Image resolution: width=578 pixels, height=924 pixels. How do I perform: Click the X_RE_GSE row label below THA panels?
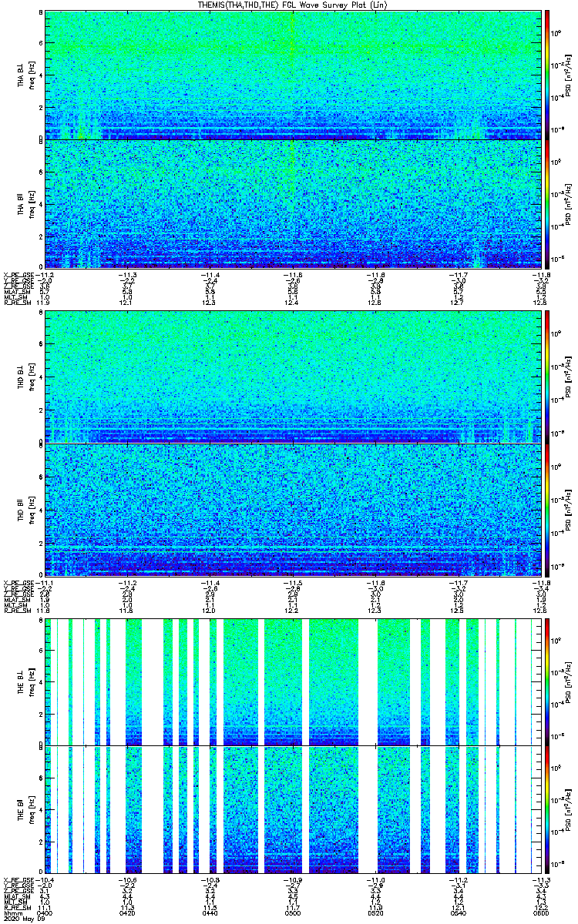[x=18, y=274]
